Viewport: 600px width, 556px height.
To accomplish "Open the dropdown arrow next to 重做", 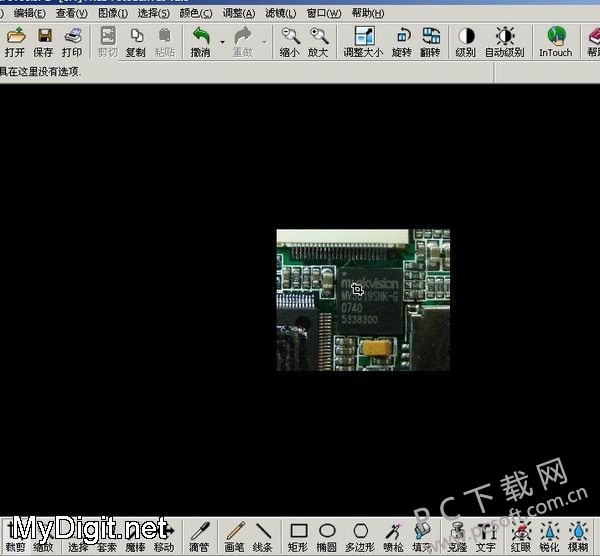I will click(x=264, y=42).
